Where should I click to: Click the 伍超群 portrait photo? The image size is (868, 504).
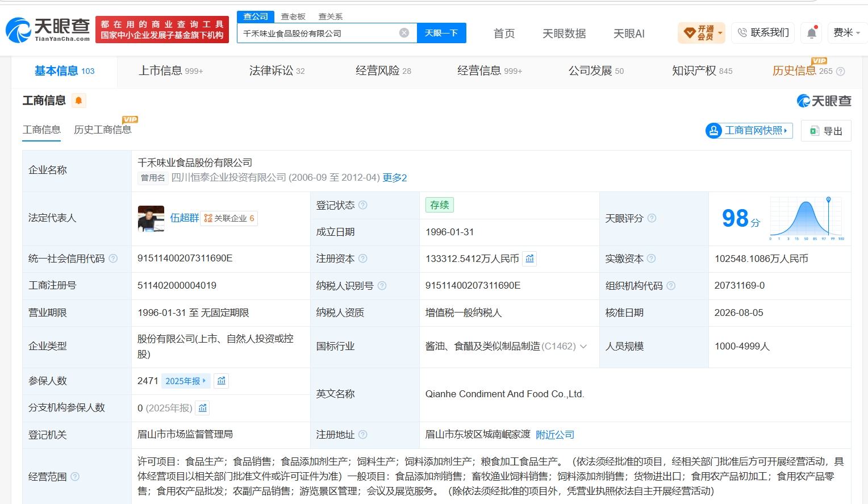(x=151, y=218)
